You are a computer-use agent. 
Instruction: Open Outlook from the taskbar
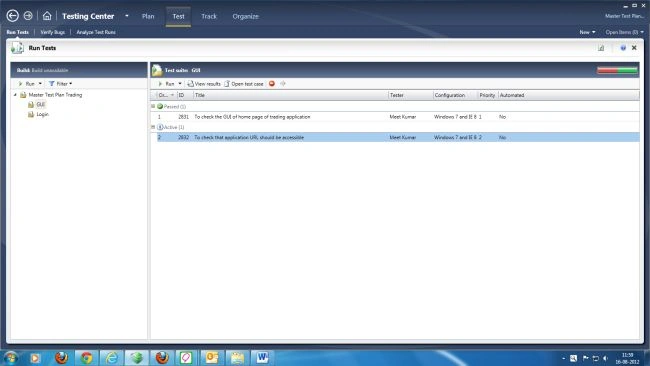(x=212, y=358)
